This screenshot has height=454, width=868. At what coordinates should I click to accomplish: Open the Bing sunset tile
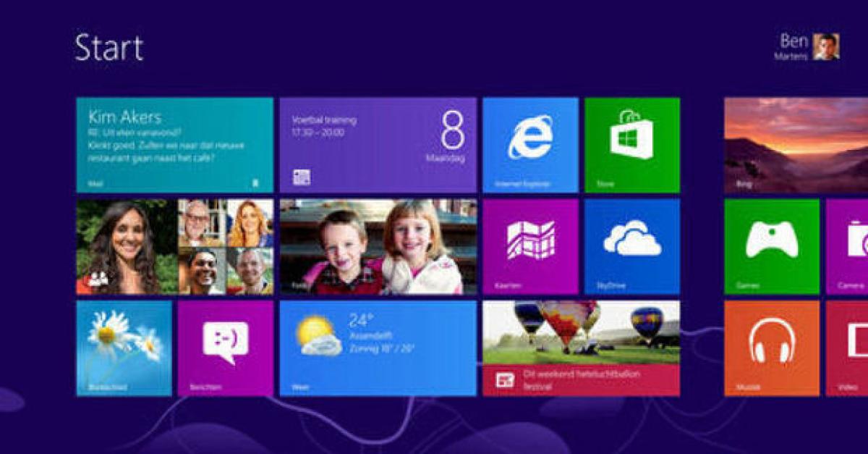click(796, 145)
